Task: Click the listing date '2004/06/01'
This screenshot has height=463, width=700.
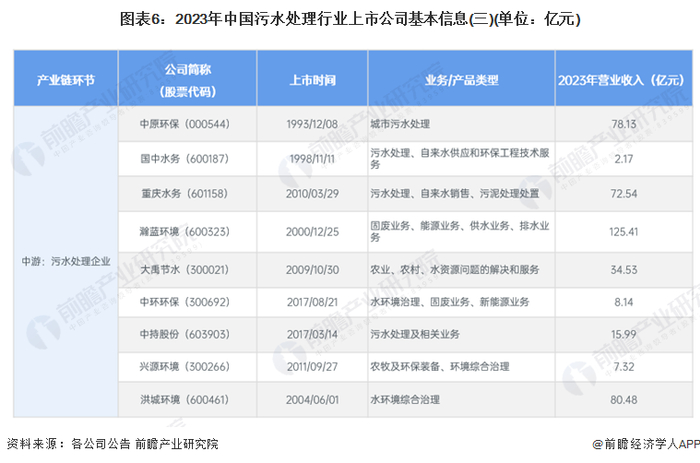Action: [312, 399]
